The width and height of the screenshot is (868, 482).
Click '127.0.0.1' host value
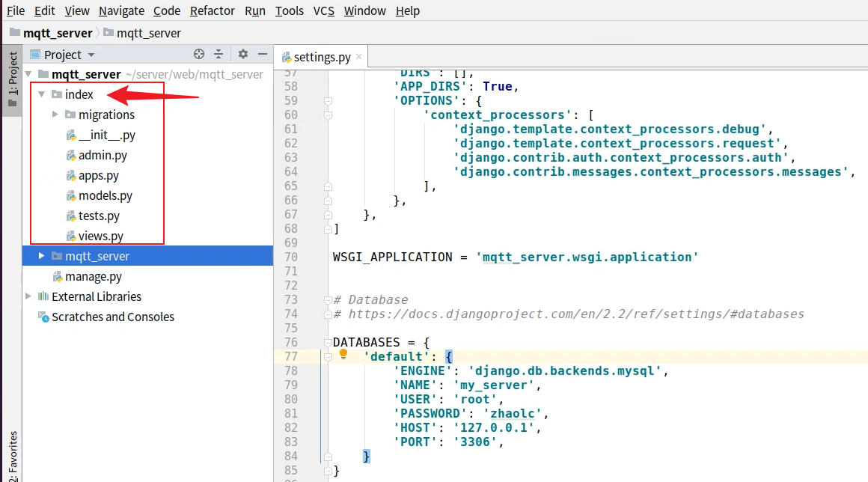pyautogui.click(x=493, y=428)
